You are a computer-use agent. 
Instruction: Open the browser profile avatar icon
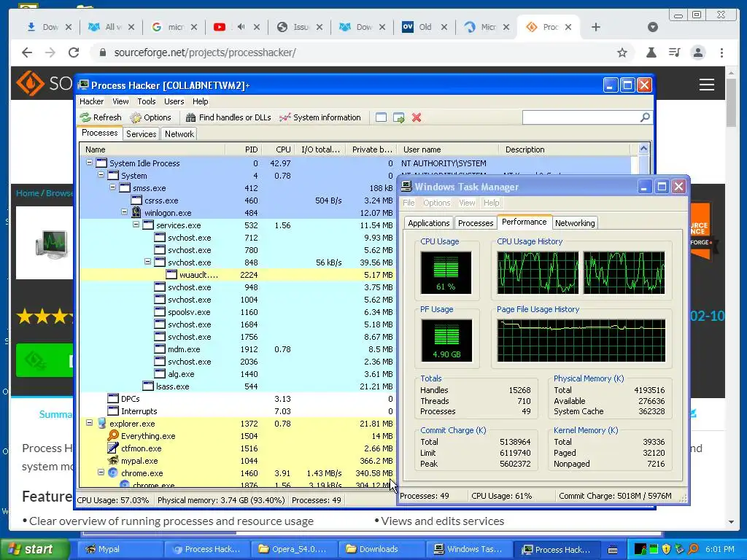click(698, 52)
